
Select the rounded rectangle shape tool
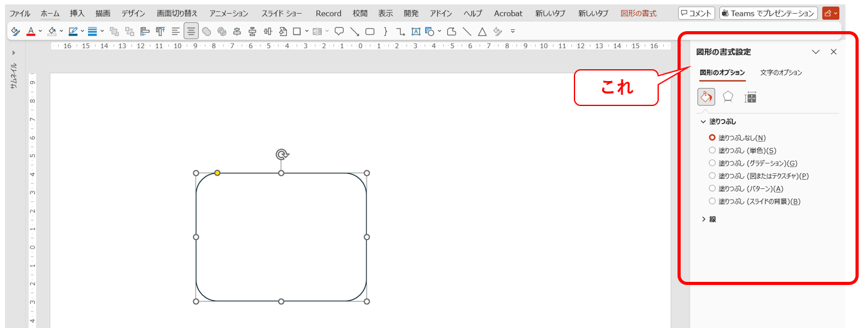(370, 31)
